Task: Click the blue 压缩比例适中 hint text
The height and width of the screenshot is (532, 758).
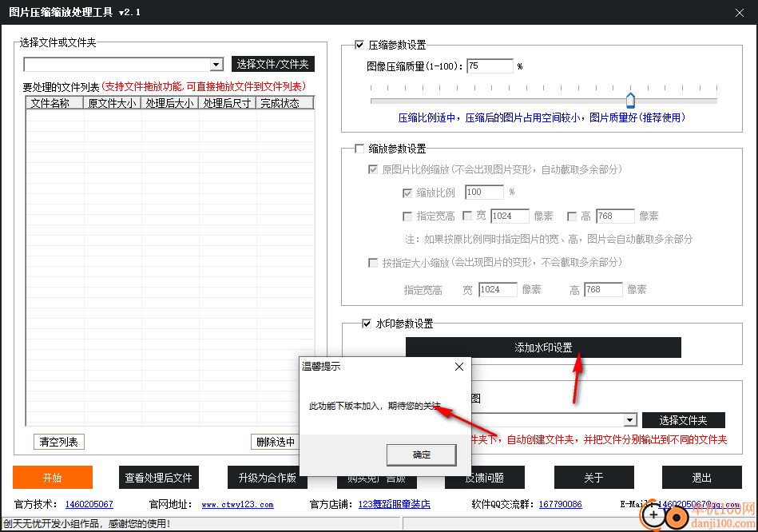Action: click(x=542, y=117)
